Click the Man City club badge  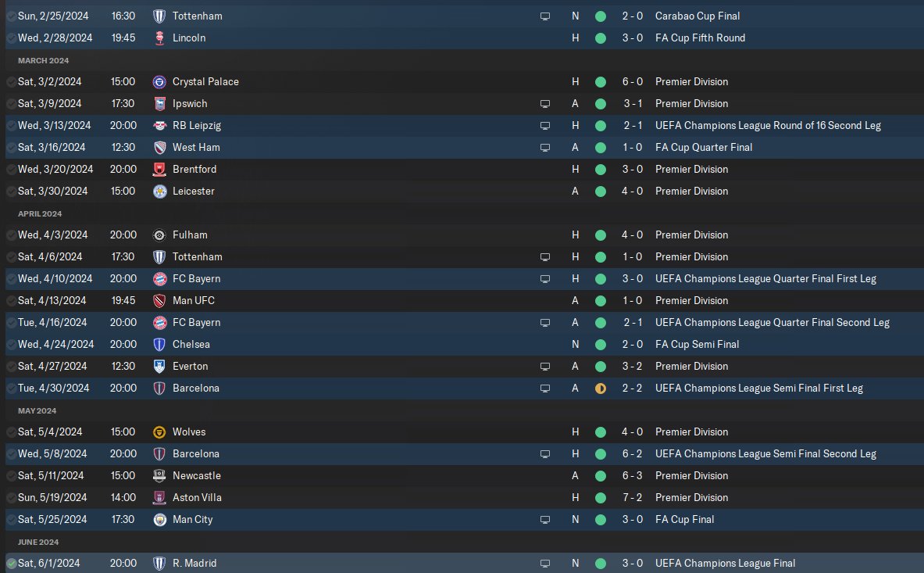click(x=159, y=520)
